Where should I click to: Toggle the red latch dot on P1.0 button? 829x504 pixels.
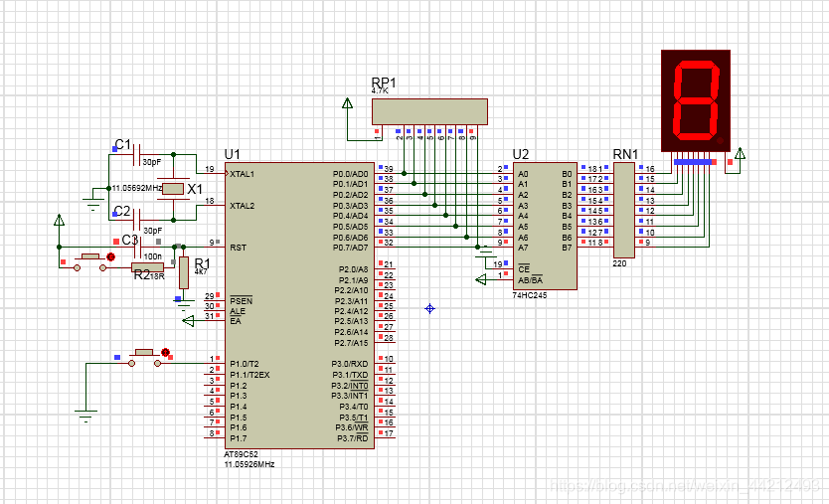[x=166, y=351]
